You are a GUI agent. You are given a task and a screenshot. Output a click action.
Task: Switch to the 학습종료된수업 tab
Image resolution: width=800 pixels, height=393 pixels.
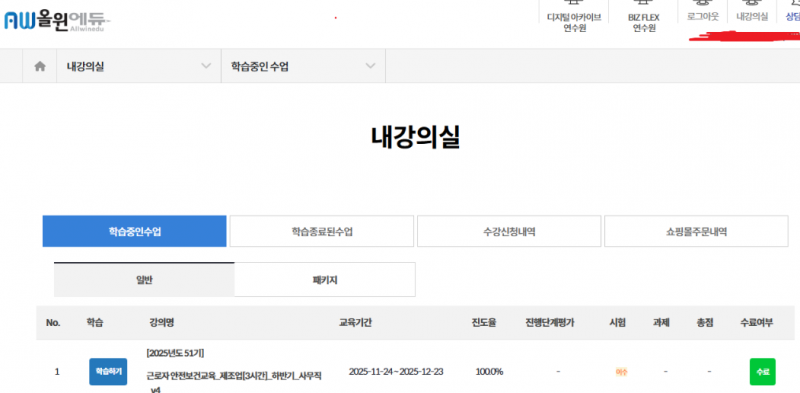321,231
